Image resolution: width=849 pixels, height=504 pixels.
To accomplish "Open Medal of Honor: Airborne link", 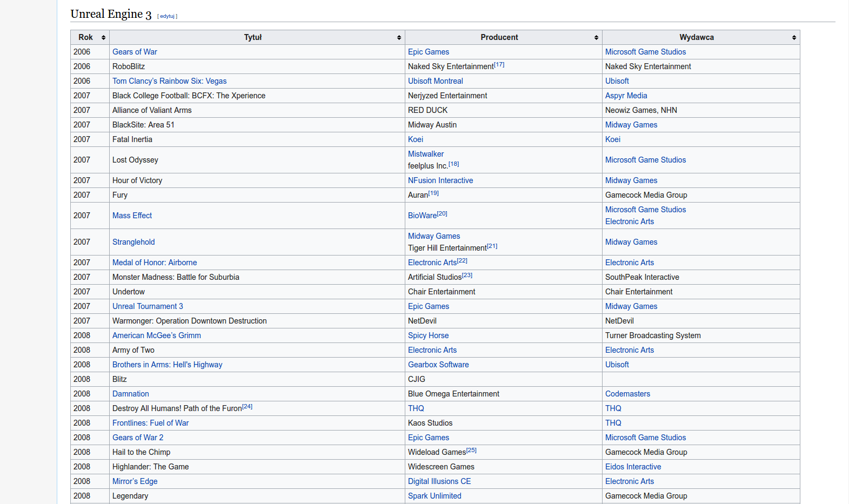I will [x=155, y=263].
